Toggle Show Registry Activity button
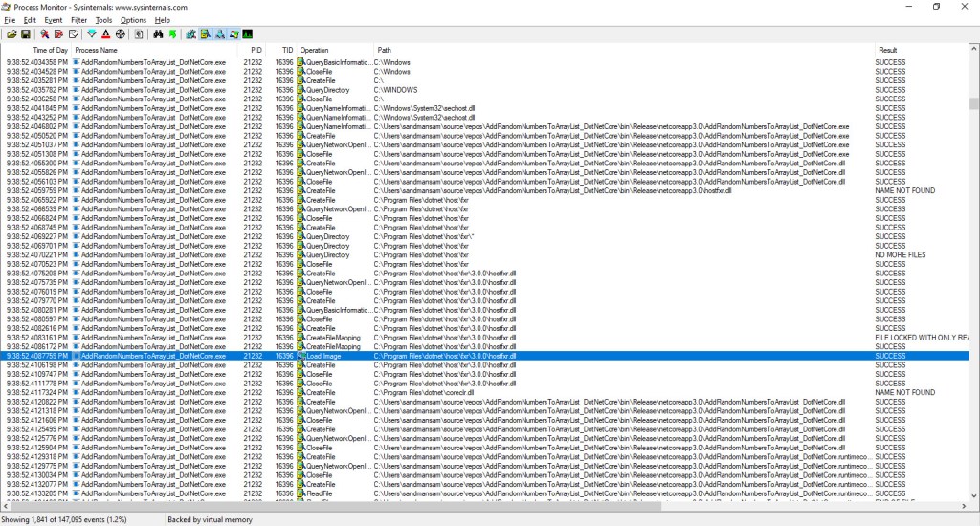This screenshot has width=980, height=526. (191, 34)
